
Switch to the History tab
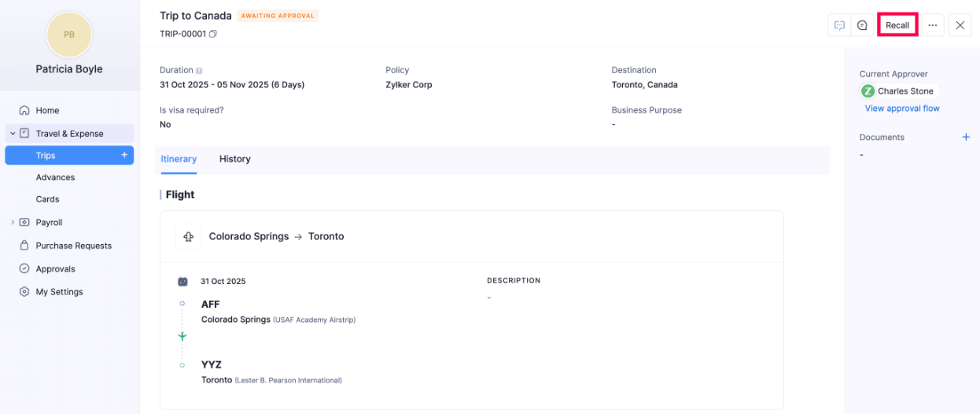(x=234, y=159)
